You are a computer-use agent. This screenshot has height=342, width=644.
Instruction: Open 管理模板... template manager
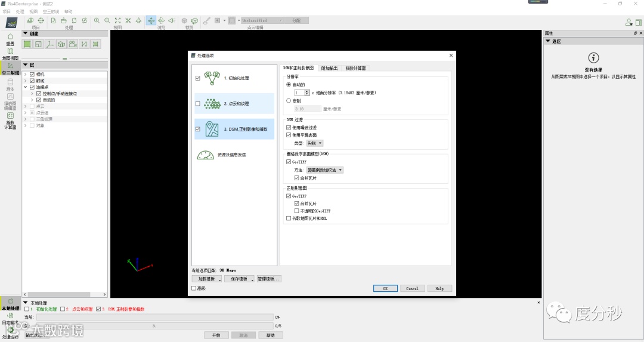coord(268,279)
